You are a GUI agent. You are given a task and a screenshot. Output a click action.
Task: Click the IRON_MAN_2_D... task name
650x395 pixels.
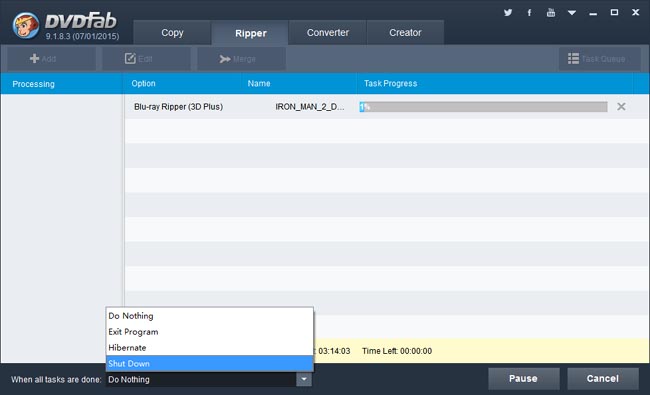pos(310,107)
